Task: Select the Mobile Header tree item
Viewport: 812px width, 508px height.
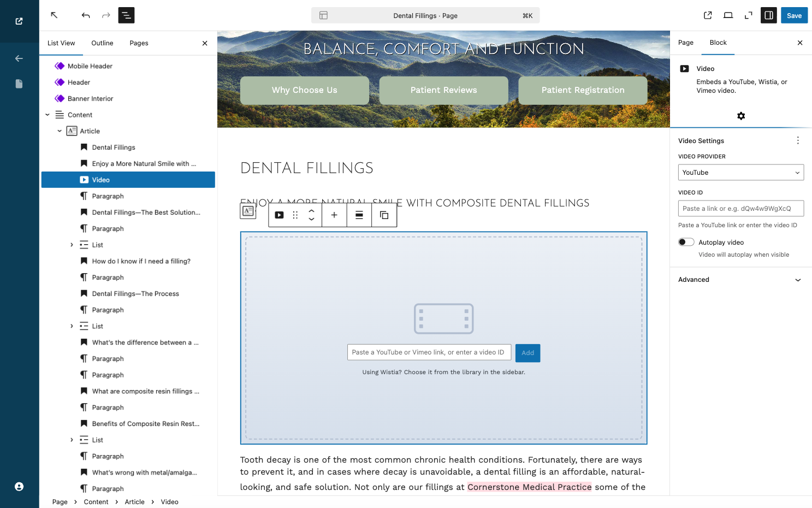Action: click(x=128, y=66)
